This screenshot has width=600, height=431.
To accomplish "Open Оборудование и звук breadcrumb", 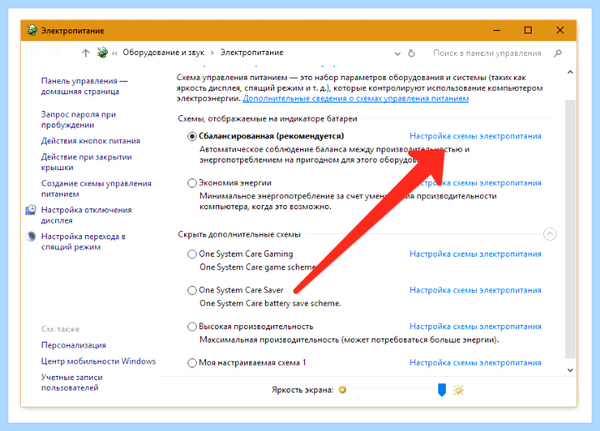I will tap(163, 52).
